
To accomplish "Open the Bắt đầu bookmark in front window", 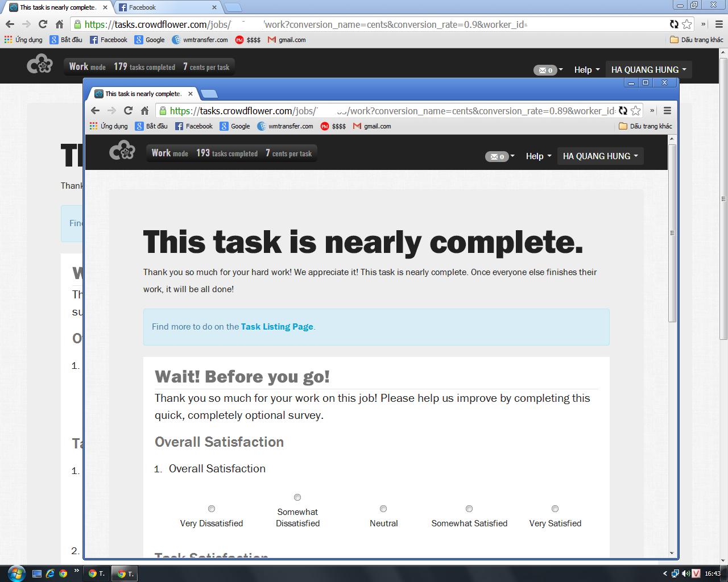I will (151, 126).
